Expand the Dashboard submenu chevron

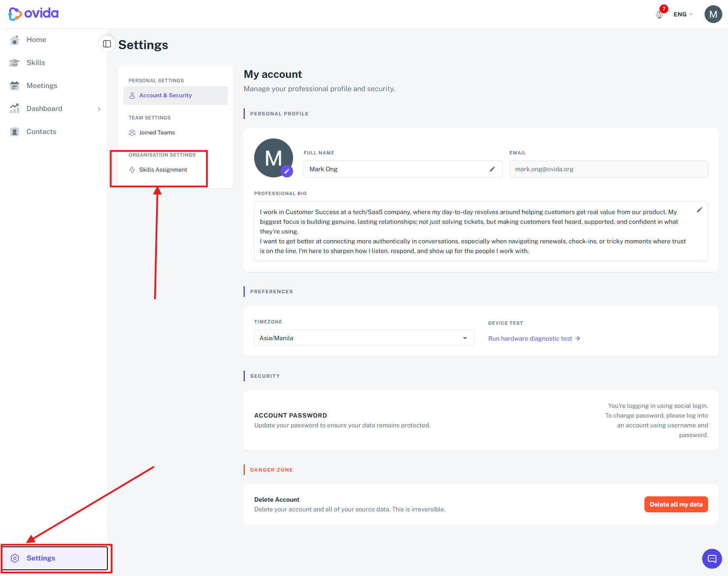[99, 109]
